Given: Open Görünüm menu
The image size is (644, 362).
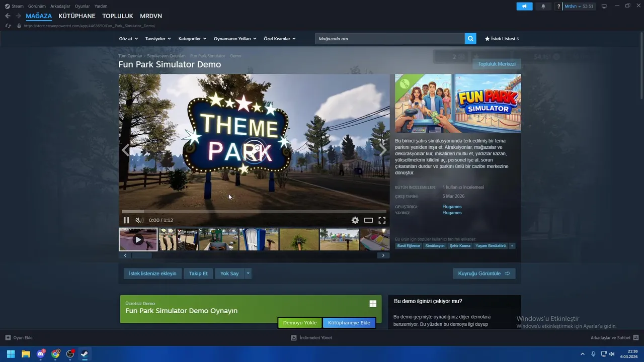Looking at the screenshot, I should [x=37, y=7].
